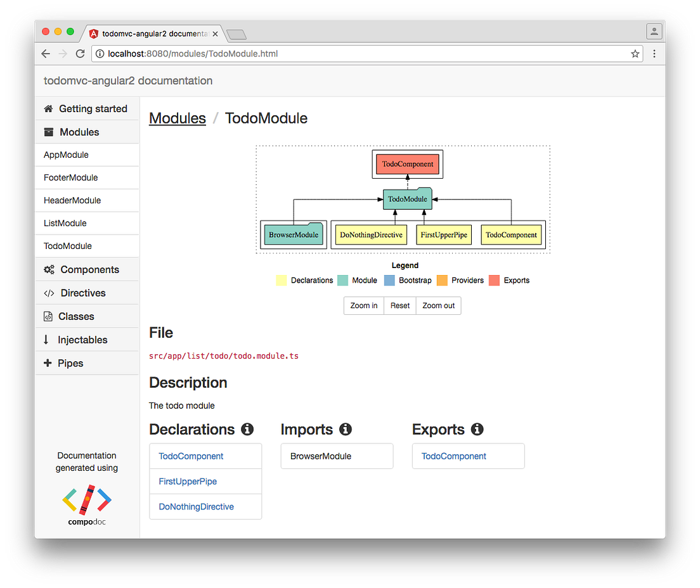
Task: Click the bookmark star in the address bar
Action: click(x=635, y=54)
